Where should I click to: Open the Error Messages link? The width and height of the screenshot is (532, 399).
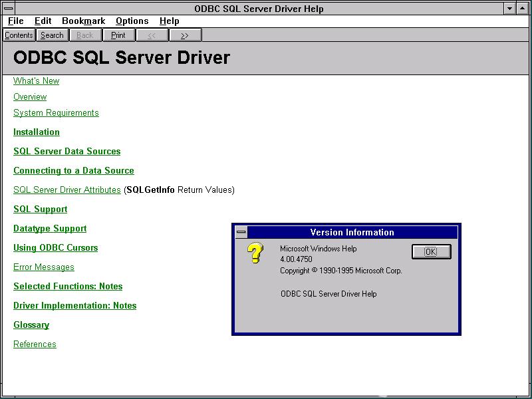coord(44,267)
